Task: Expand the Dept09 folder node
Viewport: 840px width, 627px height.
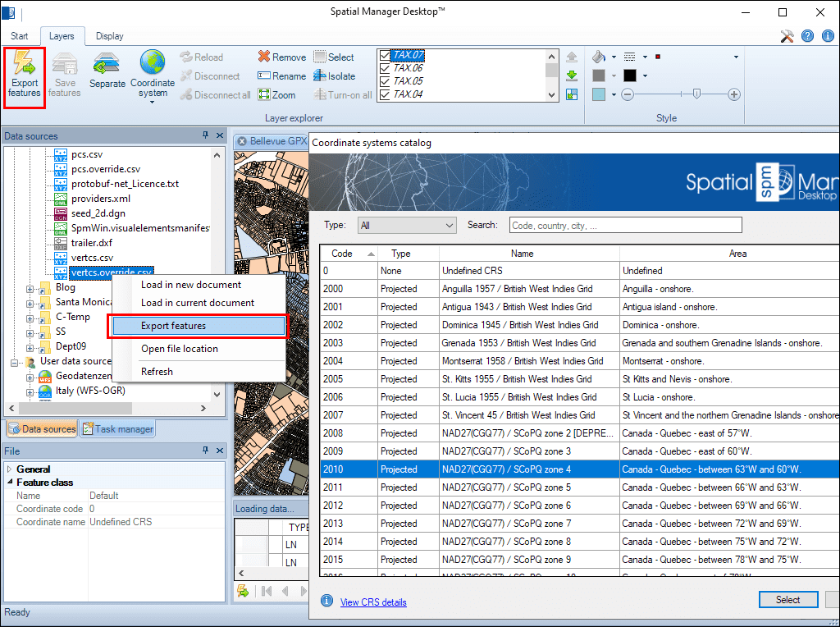Action: pos(30,348)
